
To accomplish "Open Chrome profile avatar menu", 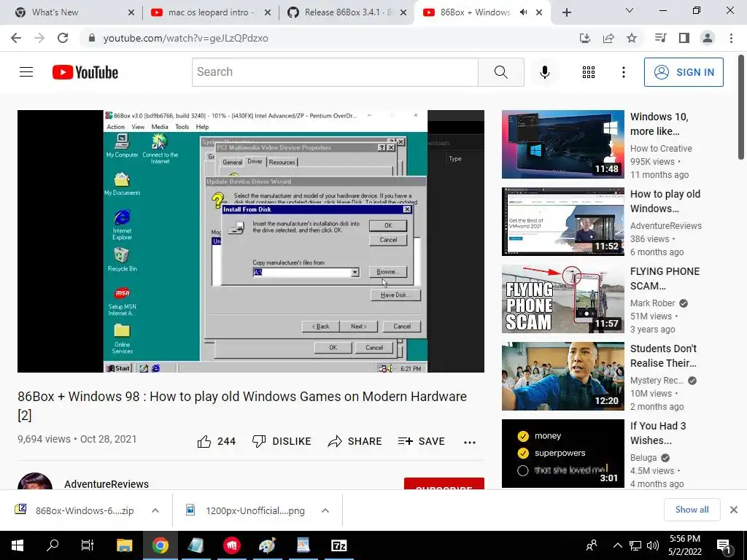I will point(708,38).
